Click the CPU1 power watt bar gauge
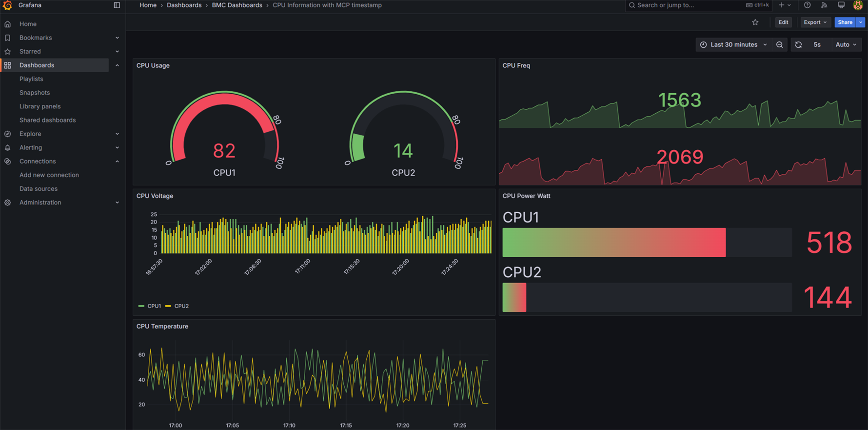 [x=613, y=243]
